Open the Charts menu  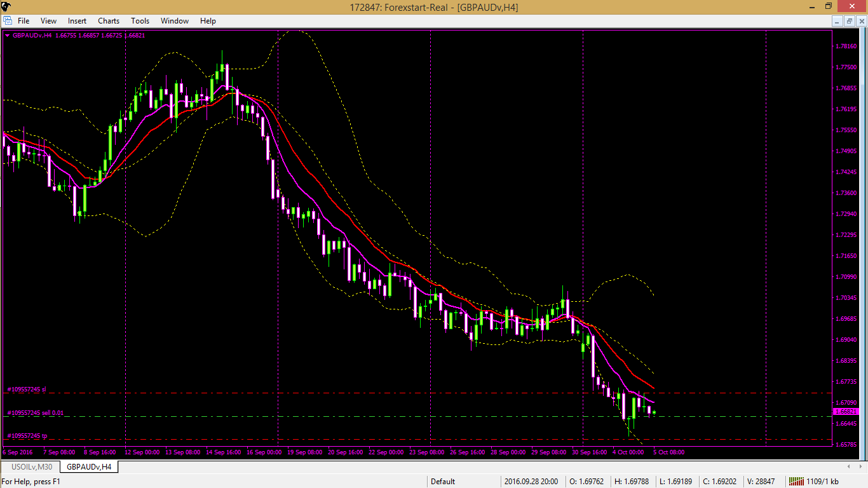(x=109, y=21)
